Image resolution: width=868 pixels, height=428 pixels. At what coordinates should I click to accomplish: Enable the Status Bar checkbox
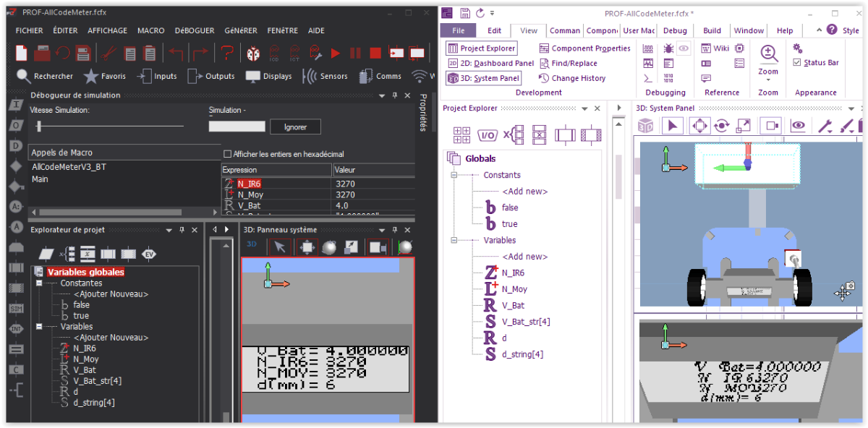pyautogui.click(x=798, y=62)
